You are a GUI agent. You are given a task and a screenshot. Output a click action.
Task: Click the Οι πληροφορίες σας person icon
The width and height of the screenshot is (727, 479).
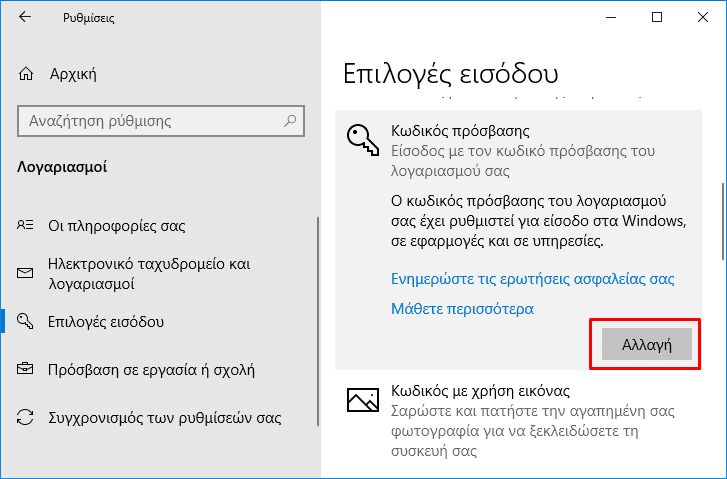[25, 225]
